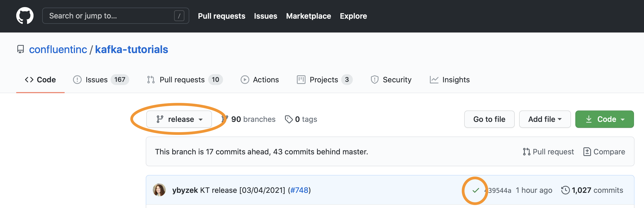This screenshot has height=208, width=644.
Task: Click ybyzek's avatar thumbnail
Action: [x=159, y=190]
